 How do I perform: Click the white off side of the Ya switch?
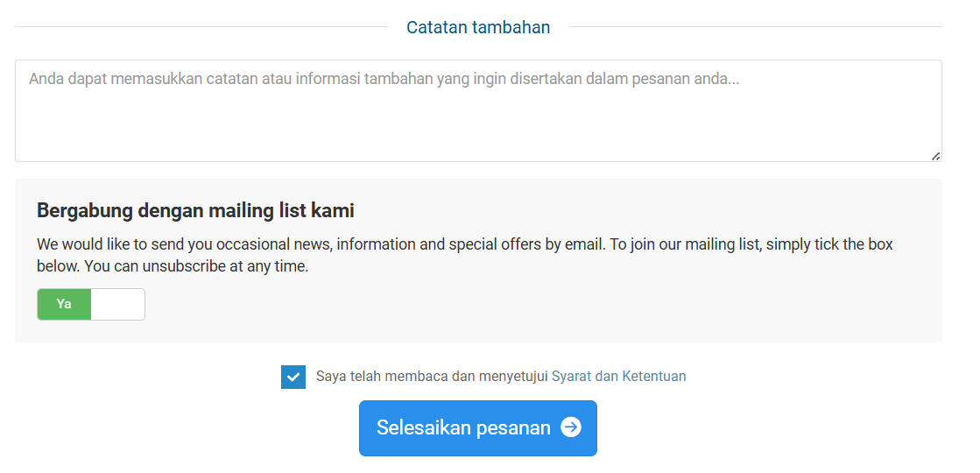[x=118, y=304]
